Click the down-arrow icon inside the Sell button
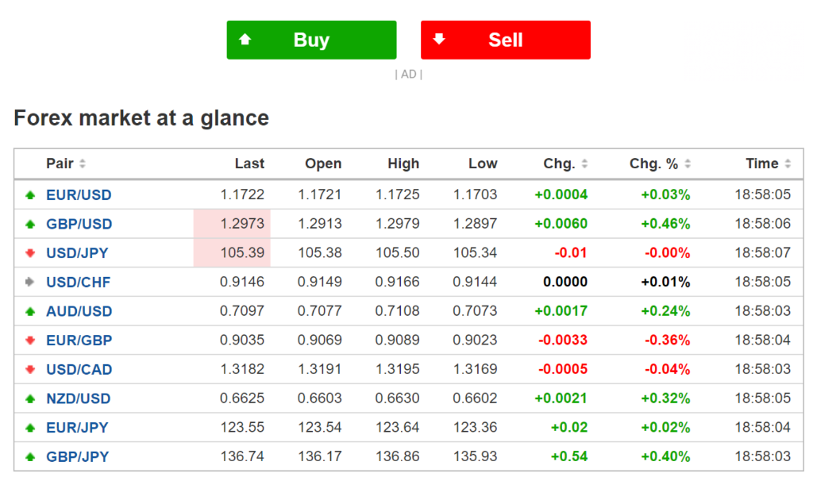 tap(440, 40)
